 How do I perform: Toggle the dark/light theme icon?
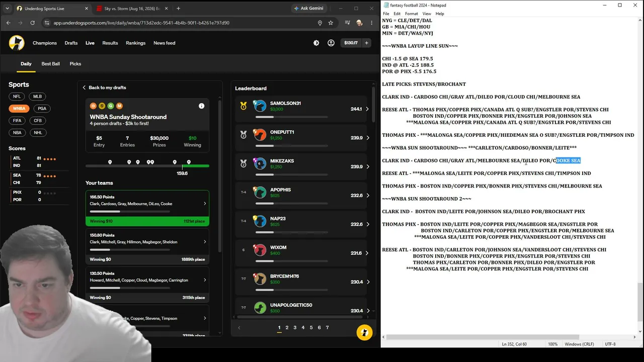coord(316,43)
